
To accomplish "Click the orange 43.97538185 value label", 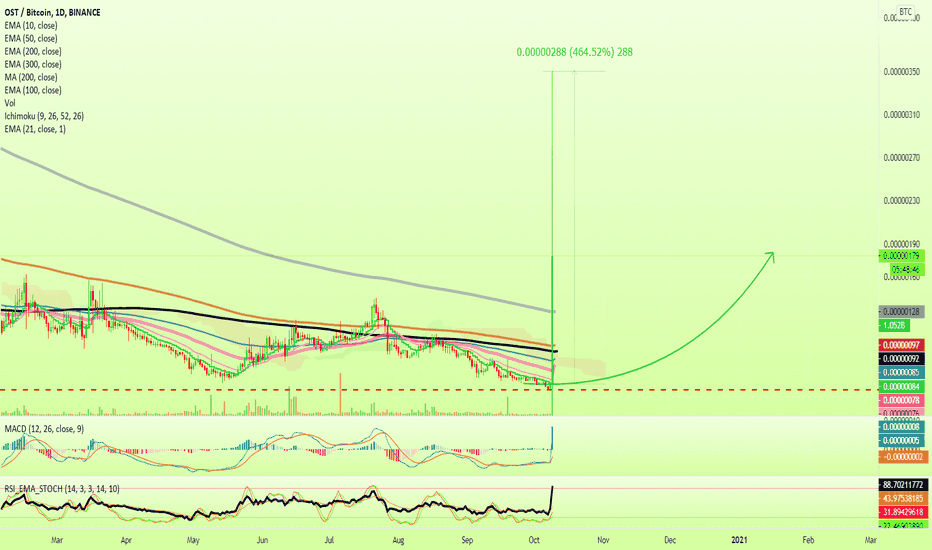I will (x=903, y=498).
